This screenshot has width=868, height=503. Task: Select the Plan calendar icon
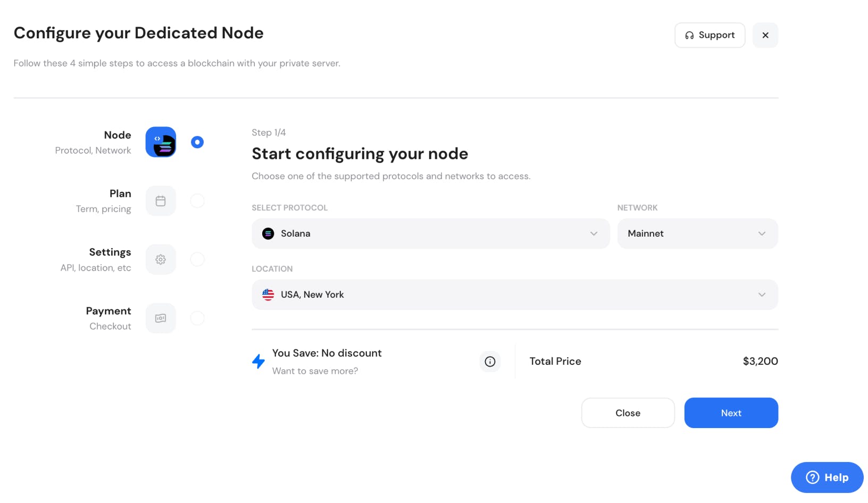161,200
